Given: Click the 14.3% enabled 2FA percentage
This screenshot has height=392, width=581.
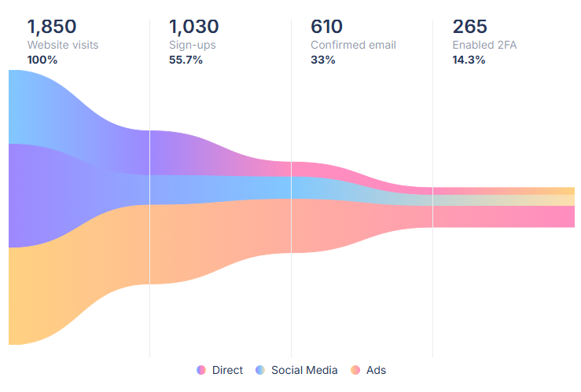Looking at the screenshot, I should click(469, 60).
